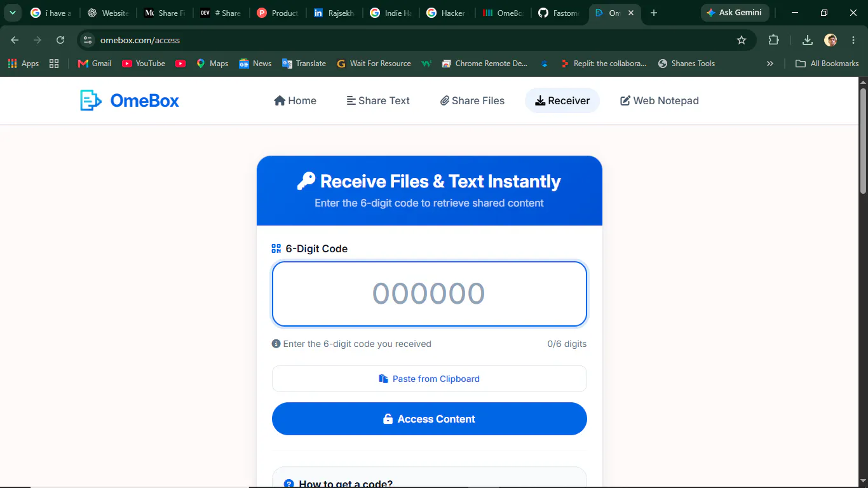Open site information icon in address bar
868x488 pixels.
88,40
